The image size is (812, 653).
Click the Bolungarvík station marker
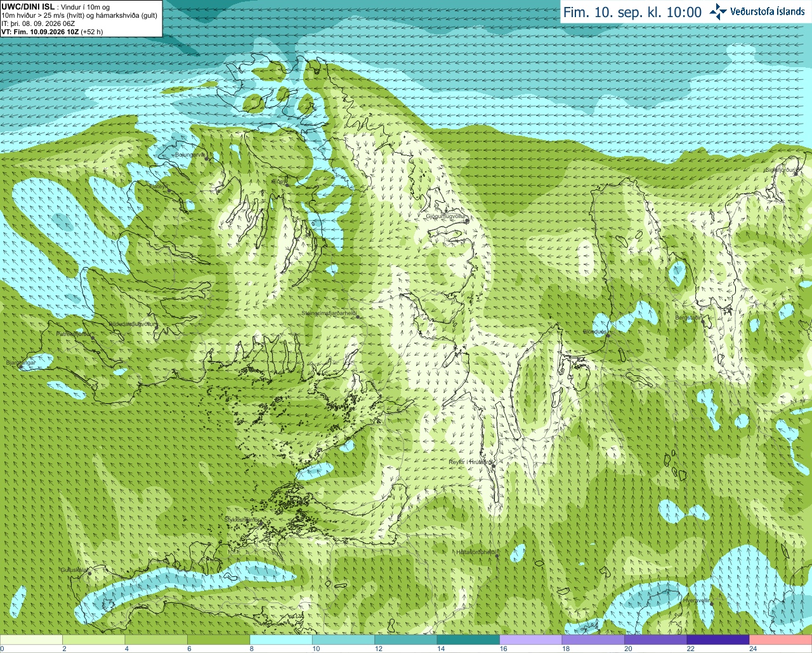tap(207, 158)
